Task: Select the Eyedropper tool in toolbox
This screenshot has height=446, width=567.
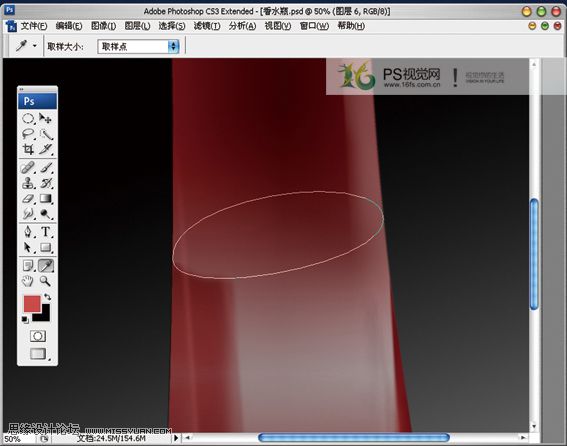Action: click(x=46, y=266)
